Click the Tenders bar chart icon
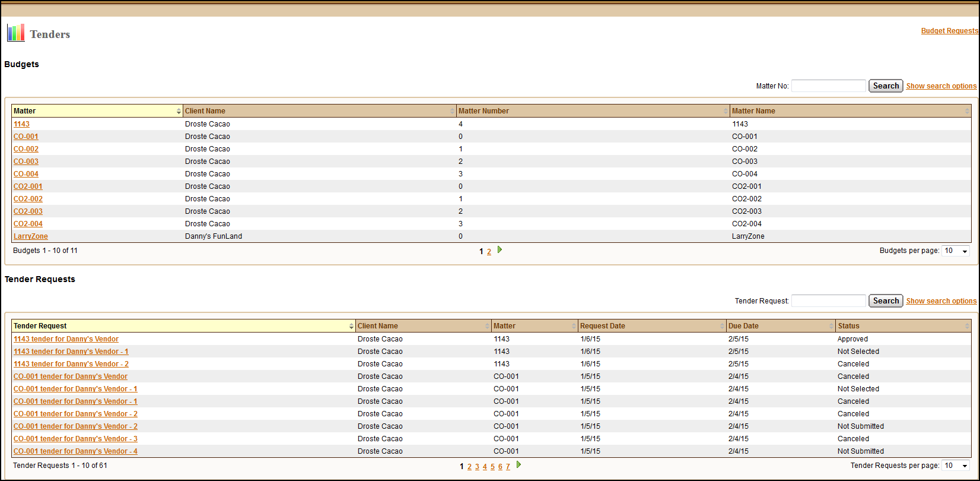Screen dimensions: 980x481 pyautogui.click(x=16, y=33)
